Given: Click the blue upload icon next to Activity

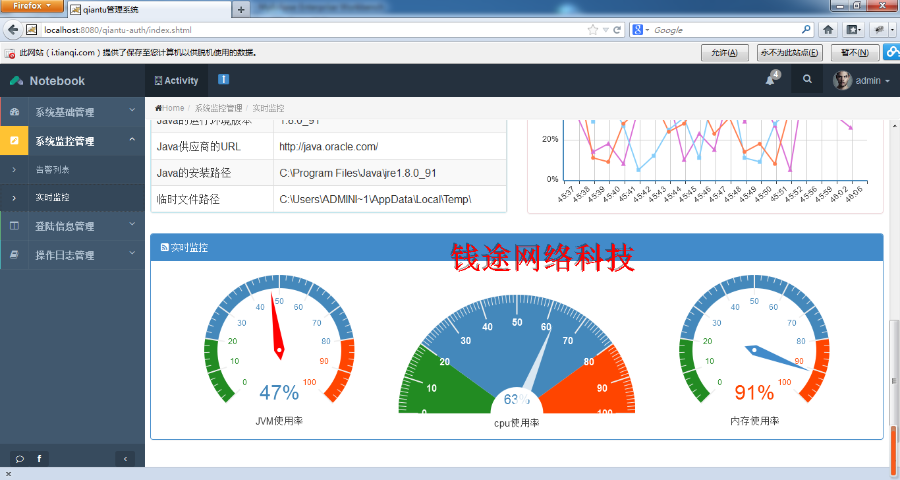Looking at the screenshot, I should click(223, 79).
